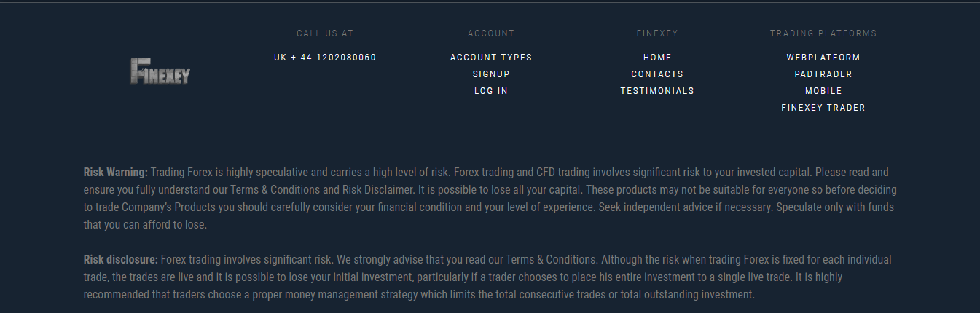Click the Risk Warning paragraph text

pos(490,199)
